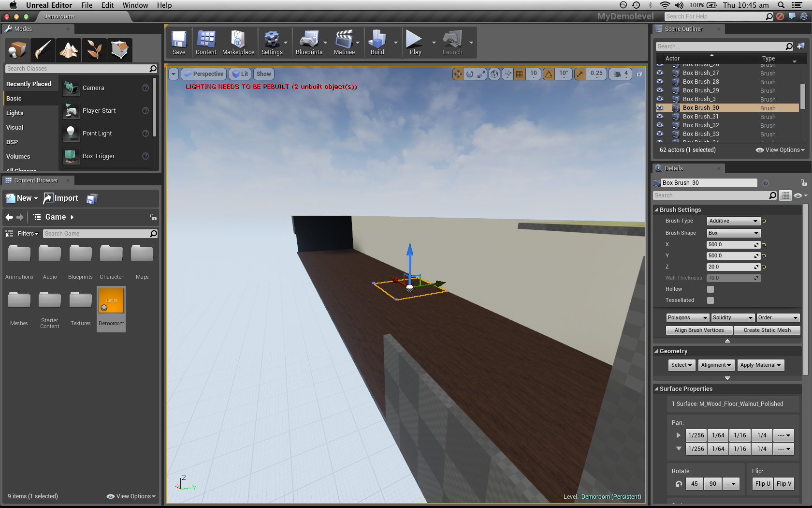Screen dimensions: 812x508
Task: Open the Alignment dropdown in Geometry
Action: tap(716, 365)
